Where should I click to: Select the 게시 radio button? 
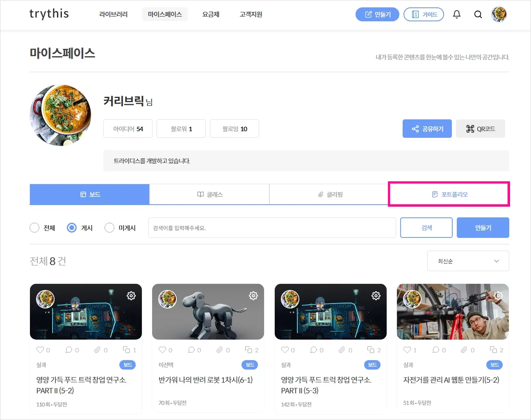[72, 228]
